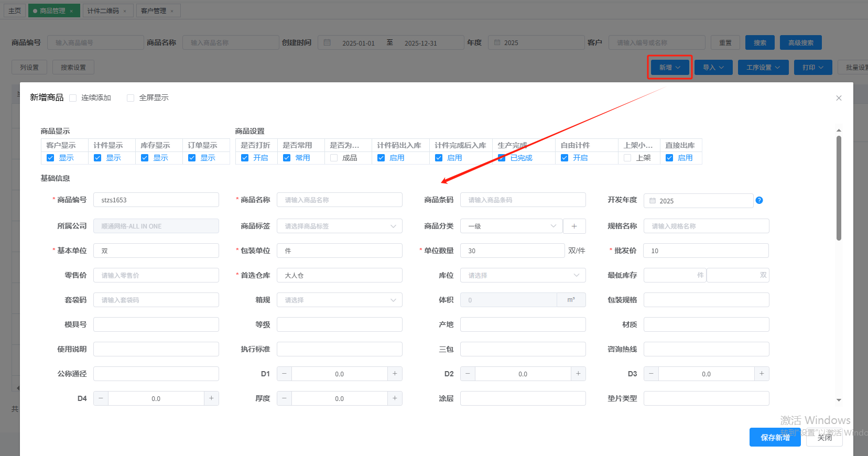Expand the 库位 dropdown list
This screenshot has height=456, width=868.
coord(523,275)
